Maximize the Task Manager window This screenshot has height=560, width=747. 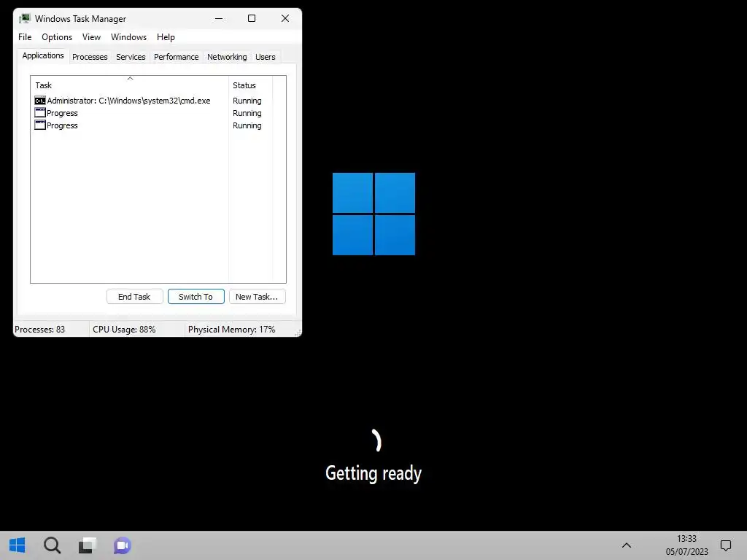point(252,18)
